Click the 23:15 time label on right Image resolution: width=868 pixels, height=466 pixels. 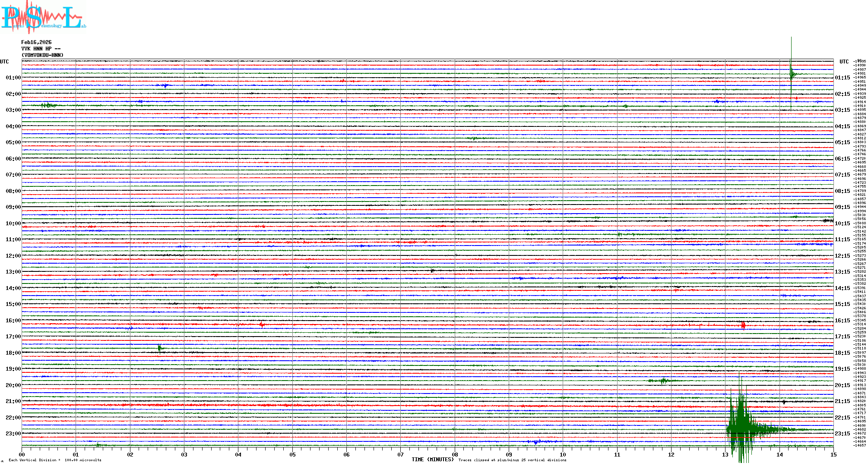click(842, 434)
